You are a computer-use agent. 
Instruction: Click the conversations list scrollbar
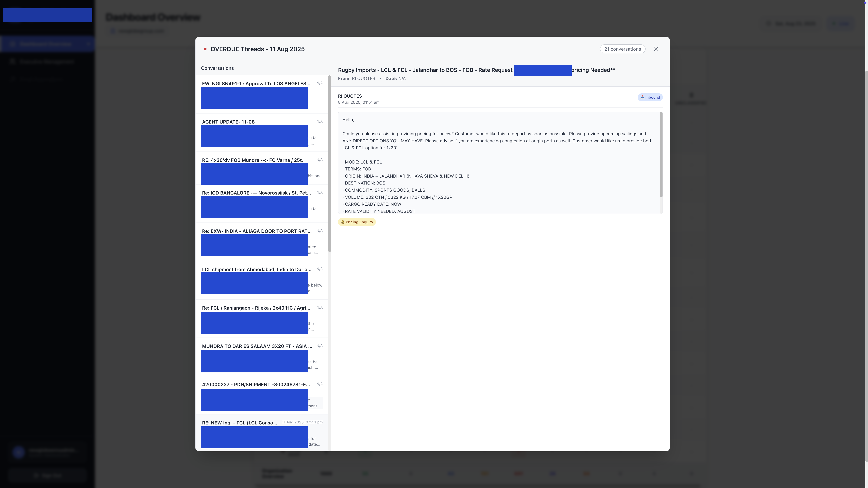(x=329, y=163)
